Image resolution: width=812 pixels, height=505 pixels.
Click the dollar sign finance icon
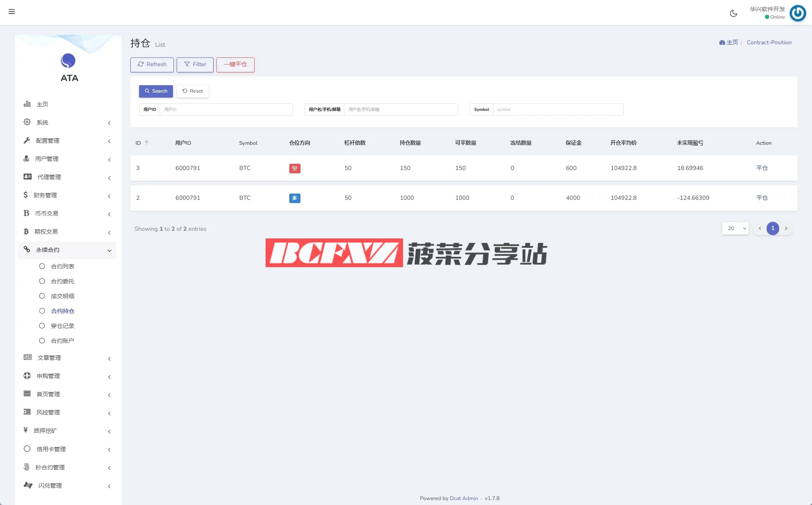pos(26,195)
